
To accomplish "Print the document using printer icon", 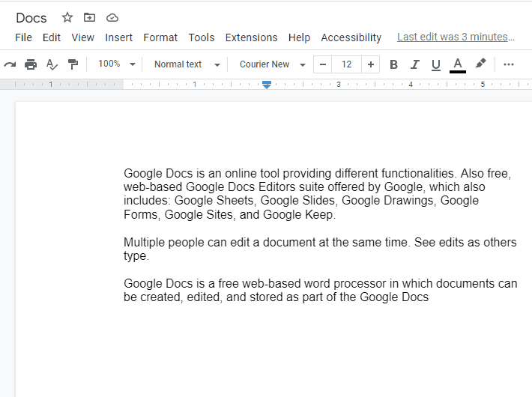I will 31,64.
